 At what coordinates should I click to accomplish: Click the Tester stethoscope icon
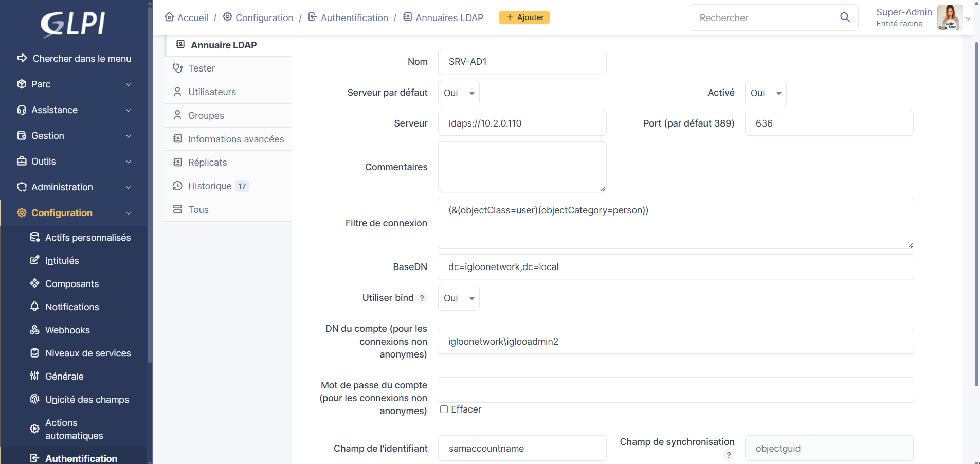pos(178,68)
